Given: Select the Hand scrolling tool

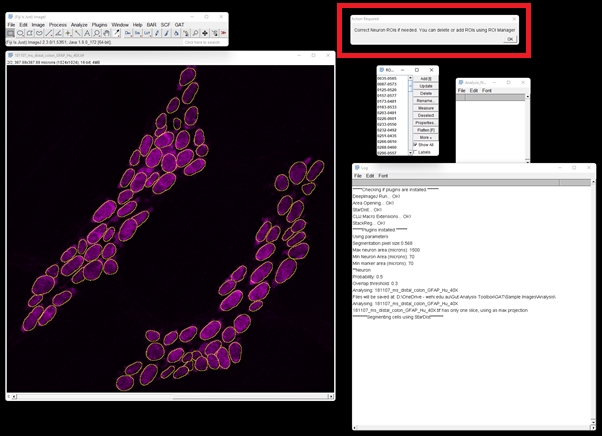Looking at the screenshot, I should coord(107,33).
